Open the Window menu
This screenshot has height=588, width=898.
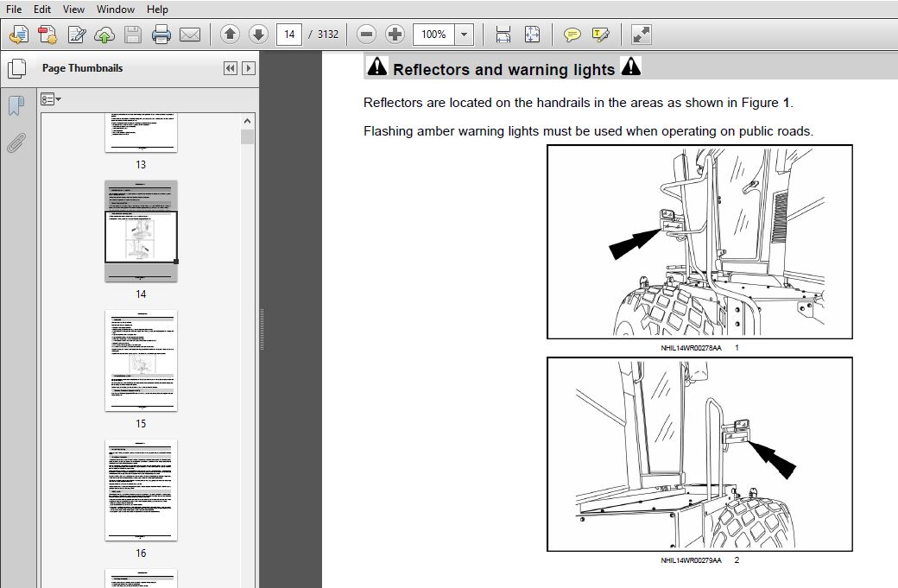(x=116, y=9)
